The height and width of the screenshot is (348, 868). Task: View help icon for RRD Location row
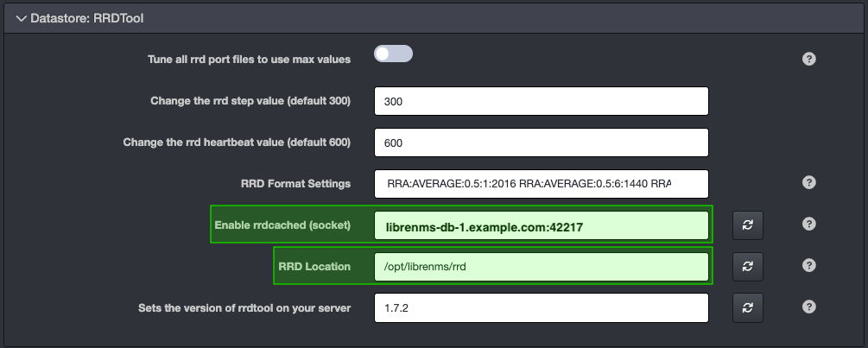coord(808,266)
